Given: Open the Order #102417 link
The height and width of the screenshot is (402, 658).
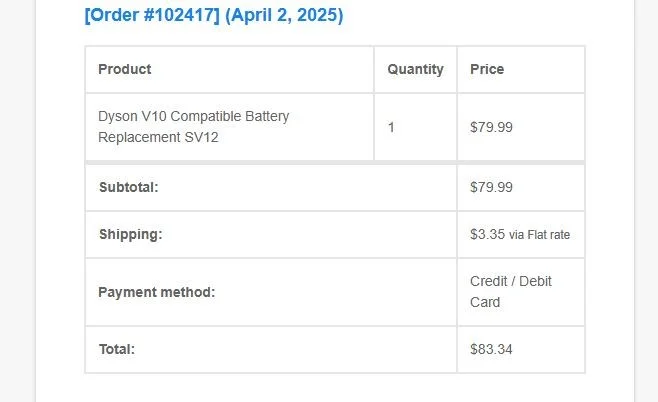Looking at the screenshot, I should 148,16.
